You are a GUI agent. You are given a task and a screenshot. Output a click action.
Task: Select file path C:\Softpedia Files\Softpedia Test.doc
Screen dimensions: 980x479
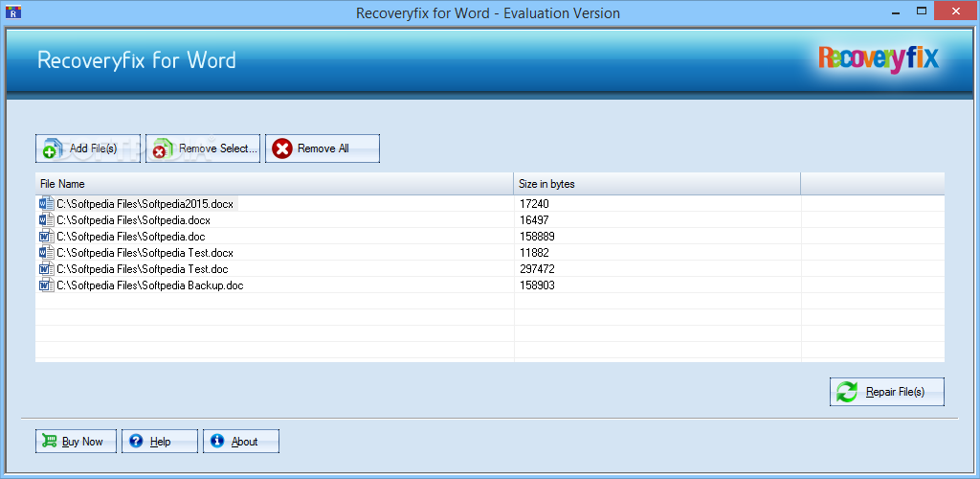coord(142,269)
